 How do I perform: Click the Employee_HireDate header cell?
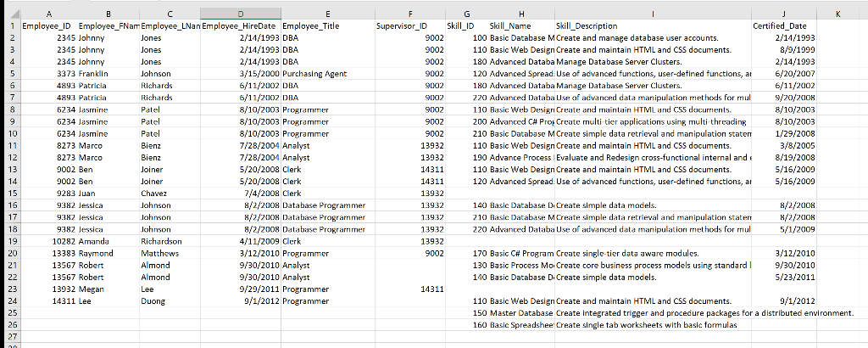point(240,26)
